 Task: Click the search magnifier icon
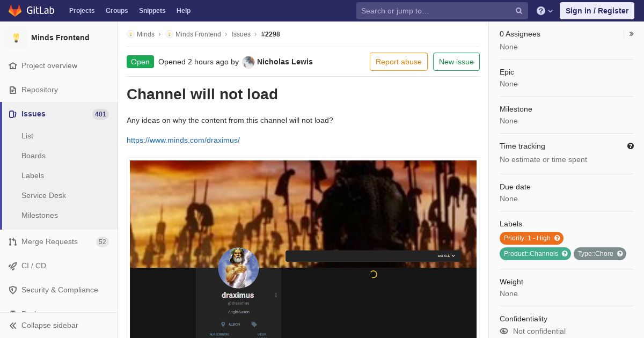(x=519, y=11)
